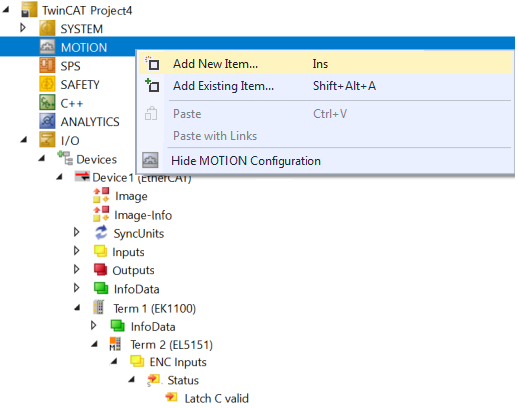Choose Hide MOTION Configuration
The width and height of the screenshot is (518, 408).
click(326, 161)
